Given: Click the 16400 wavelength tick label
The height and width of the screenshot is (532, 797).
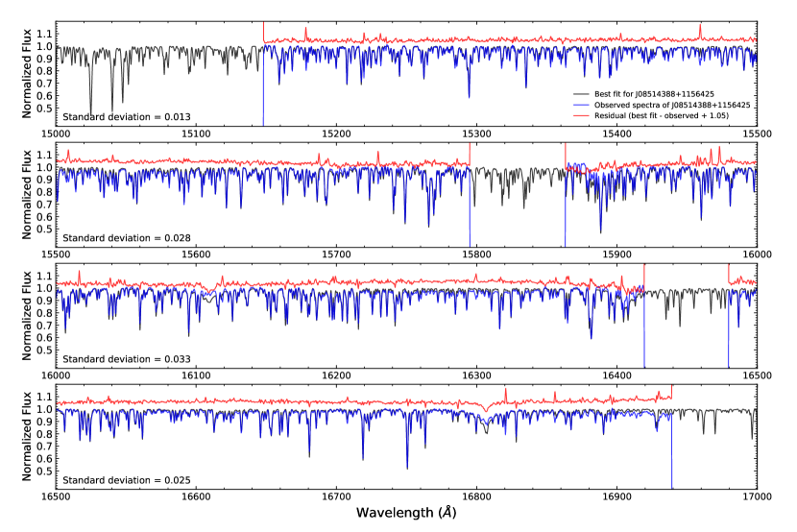Looking at the screenshot, I should [617, 375].
